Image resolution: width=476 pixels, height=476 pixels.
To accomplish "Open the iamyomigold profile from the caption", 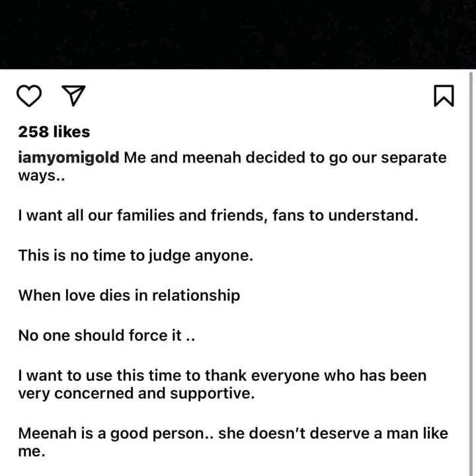I will (69, 158).
